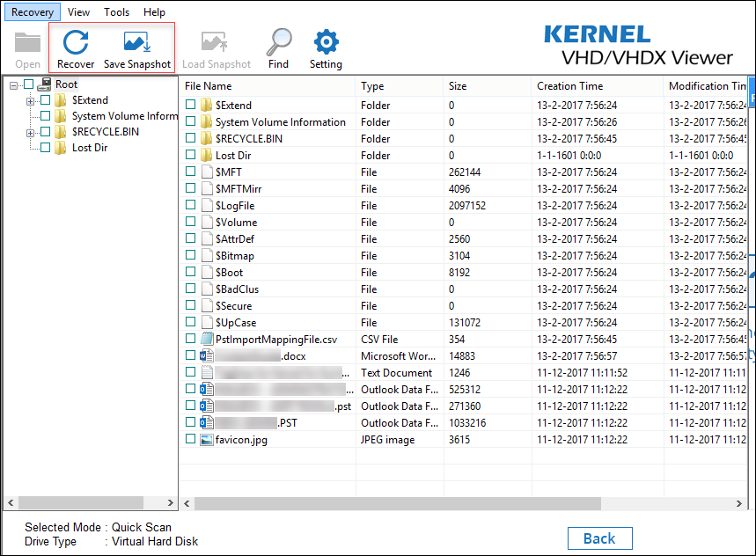Click the Outlook icon of 1033216 .PST file
The image size is (756, 556).
[207, 423]
